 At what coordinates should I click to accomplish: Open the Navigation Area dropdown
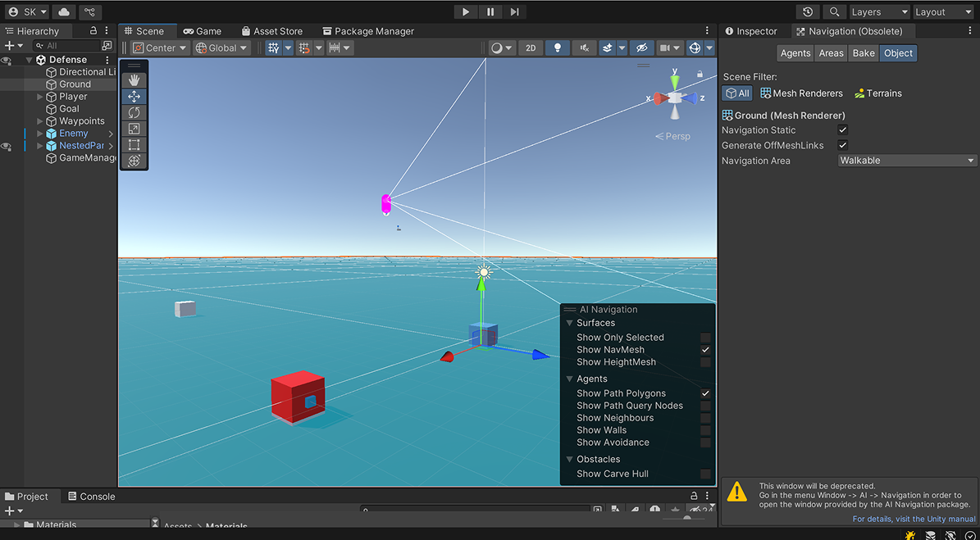pos(906,161)
